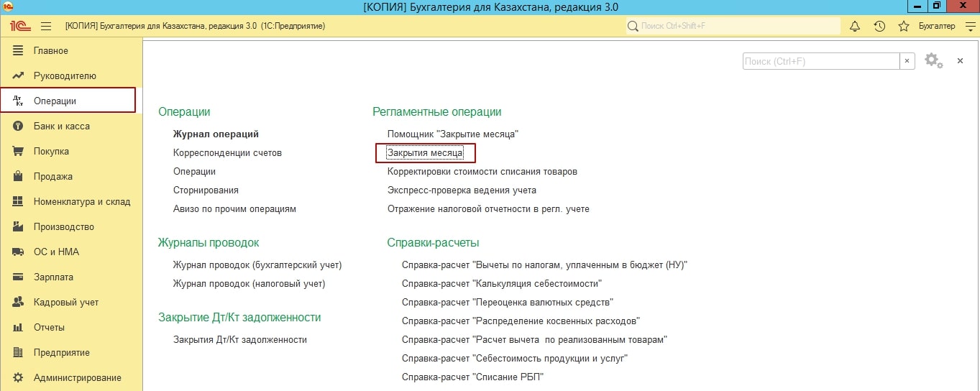
Task: Open the Bank and Cash section icon
Action: click(x=18, y=126)
